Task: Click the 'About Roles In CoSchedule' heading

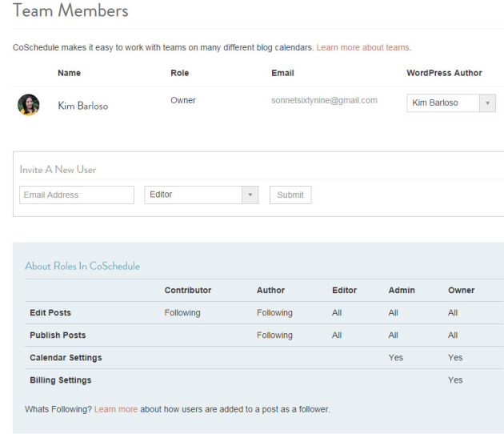Action: pos(82,266)
